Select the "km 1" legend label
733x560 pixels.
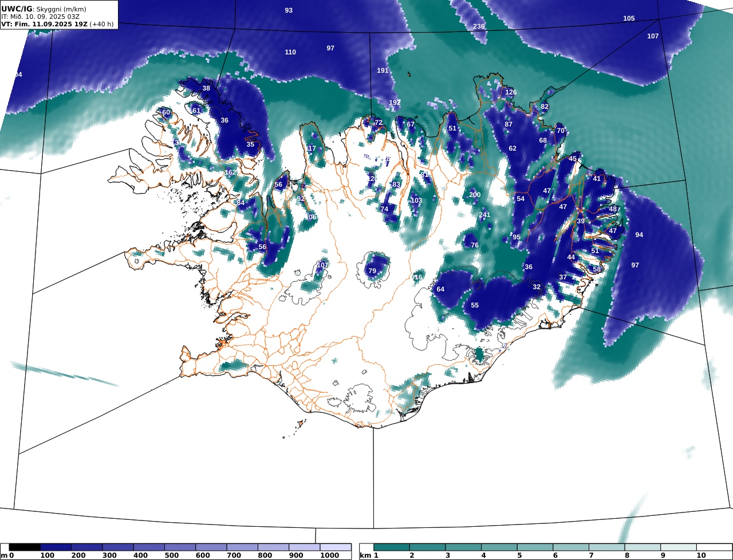tap(369, 555)
